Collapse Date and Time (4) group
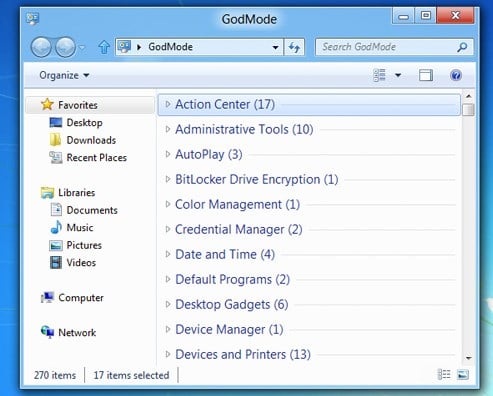The width and height of the screenshot is (493, 396). [x=168, y=254]
